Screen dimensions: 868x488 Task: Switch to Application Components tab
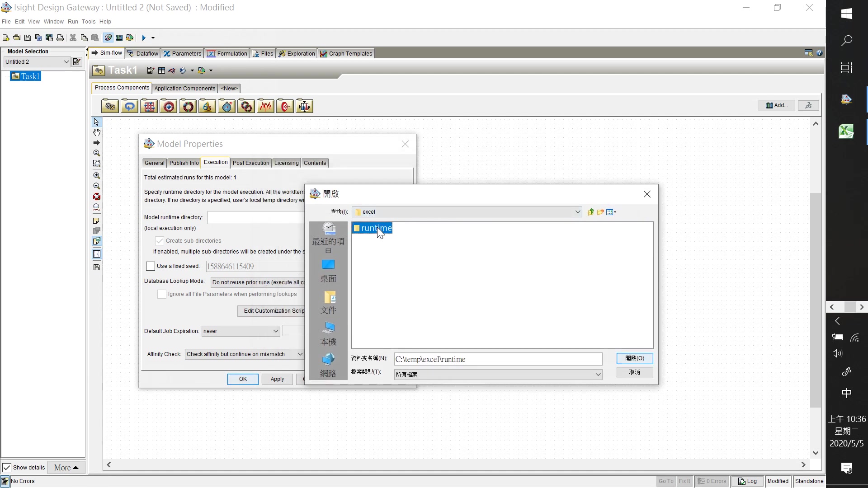pyautogui.click(x=185, y=89)
